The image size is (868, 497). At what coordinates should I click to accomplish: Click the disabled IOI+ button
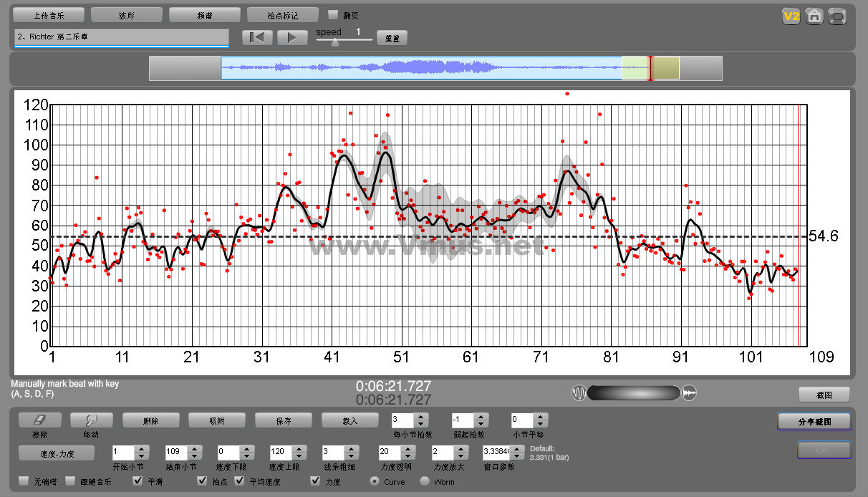(x=824, y=450)
